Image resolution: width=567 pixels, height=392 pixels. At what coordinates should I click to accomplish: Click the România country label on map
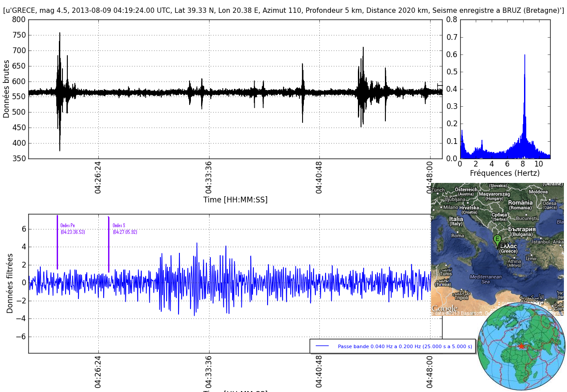(x=520, y=203)
